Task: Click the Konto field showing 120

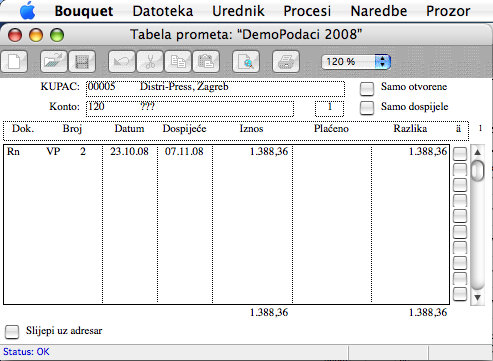Action: (190, 109)
